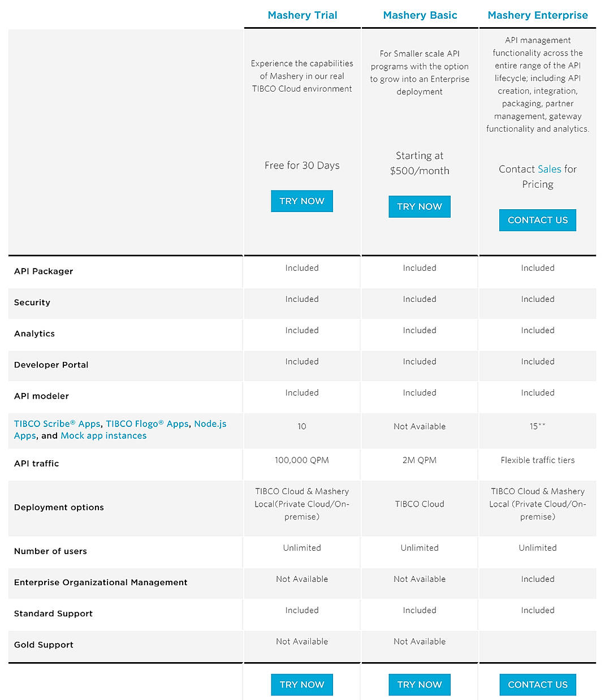Open the TIBCO Flogo Apps link

pyautogui.click(x=148, y=424)
